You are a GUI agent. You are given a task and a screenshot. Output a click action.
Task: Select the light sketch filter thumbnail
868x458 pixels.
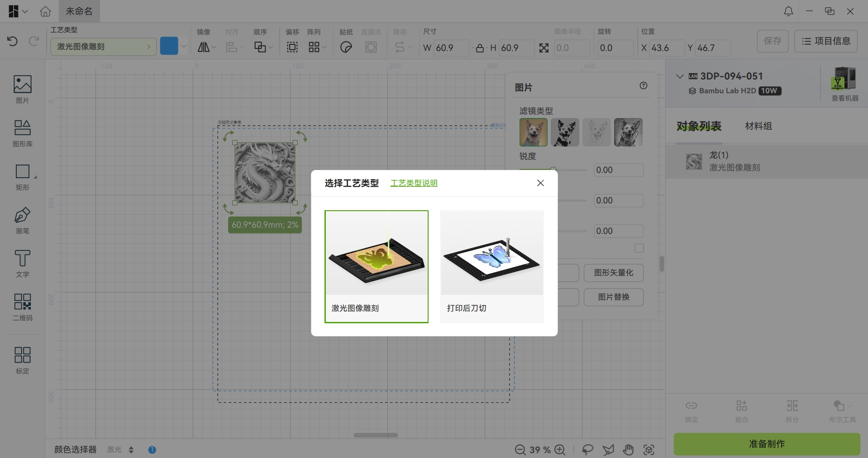tap(596, 132)
